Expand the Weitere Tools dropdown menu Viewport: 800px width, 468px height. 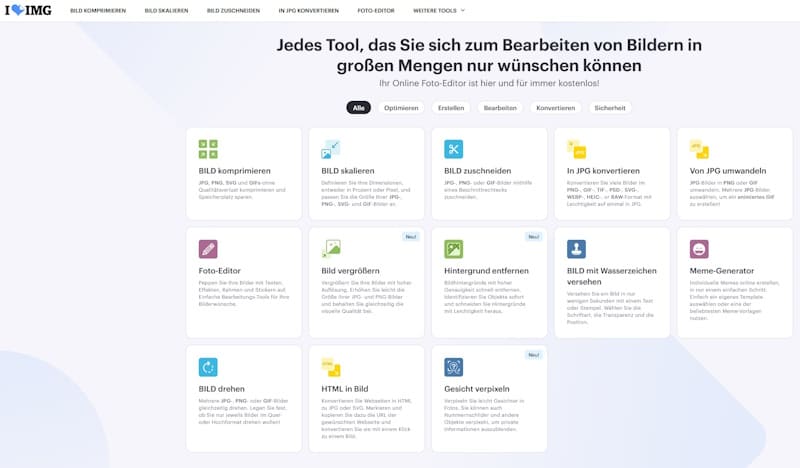pos(439,10)
